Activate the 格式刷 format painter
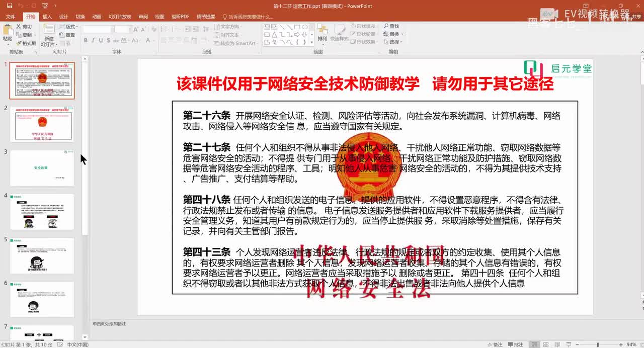The image size is (644, 348). coord(26,43)
